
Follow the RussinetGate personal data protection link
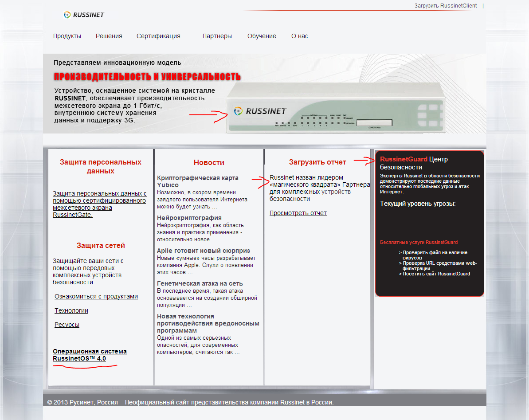pos(99,204)
